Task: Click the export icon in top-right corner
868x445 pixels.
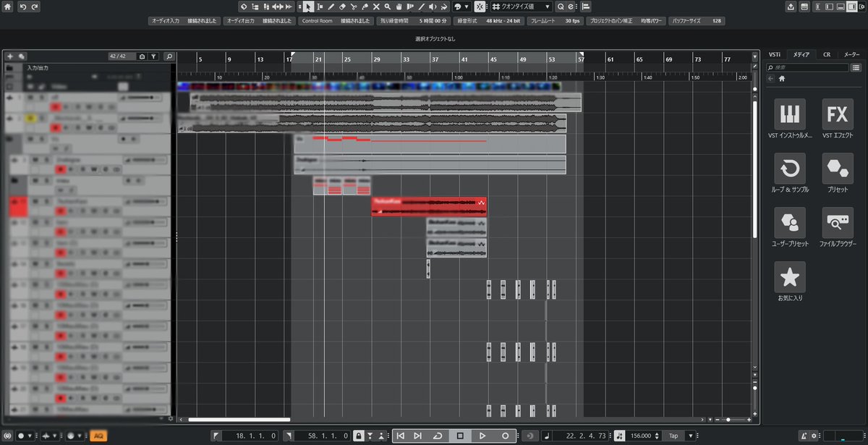Action: click(x=791, y=7)
